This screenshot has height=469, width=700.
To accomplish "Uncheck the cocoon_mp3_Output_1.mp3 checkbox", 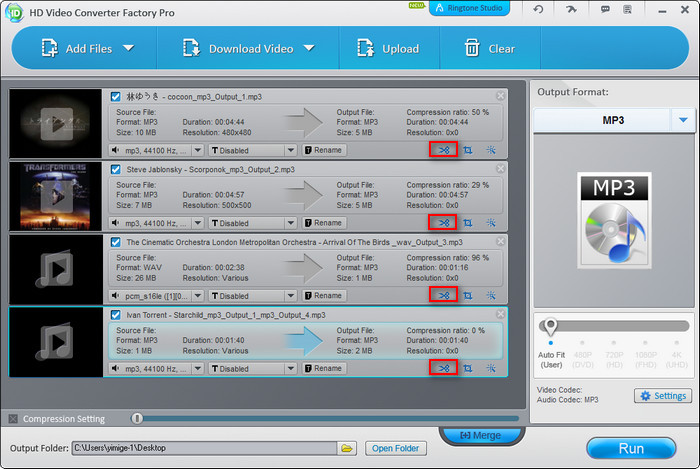I will click(116, 96).
